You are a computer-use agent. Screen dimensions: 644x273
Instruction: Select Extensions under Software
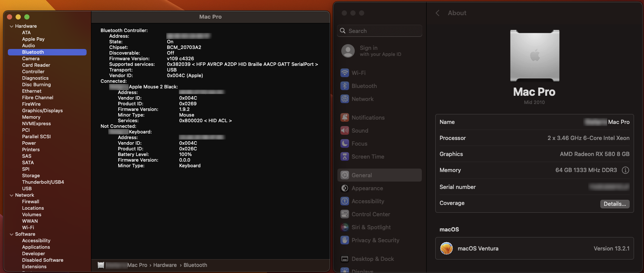click(34, 266)
